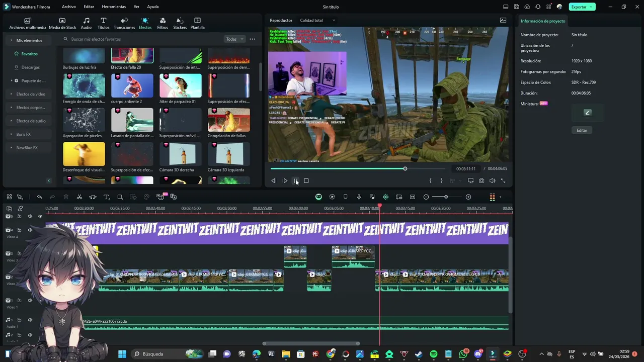Expand the Mis elementos section
The image size is (644, 362).
tap(29, 40)
